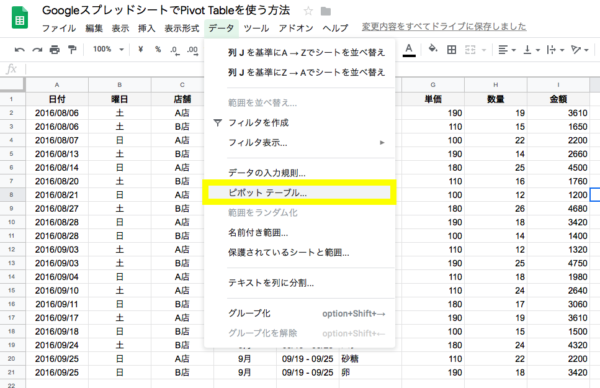Screen dimensions: 600x388
Task: Apply percent format
Action: (x=158, y=49)
